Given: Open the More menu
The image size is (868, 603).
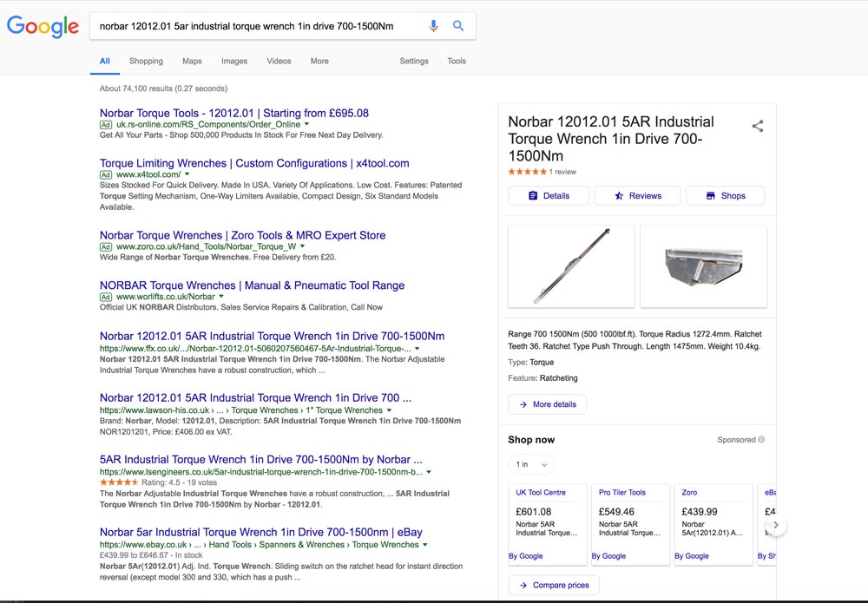Looking at the screenshot, I should [x=319, y=61].
